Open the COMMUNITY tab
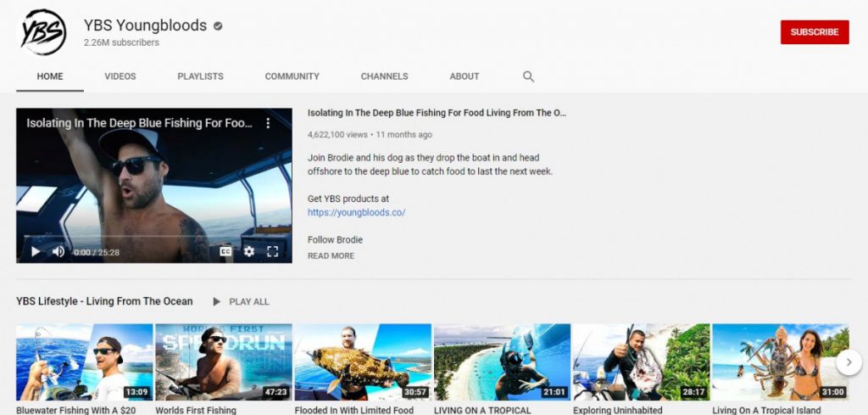The image size is (868, 415). (x=292, y=76)
